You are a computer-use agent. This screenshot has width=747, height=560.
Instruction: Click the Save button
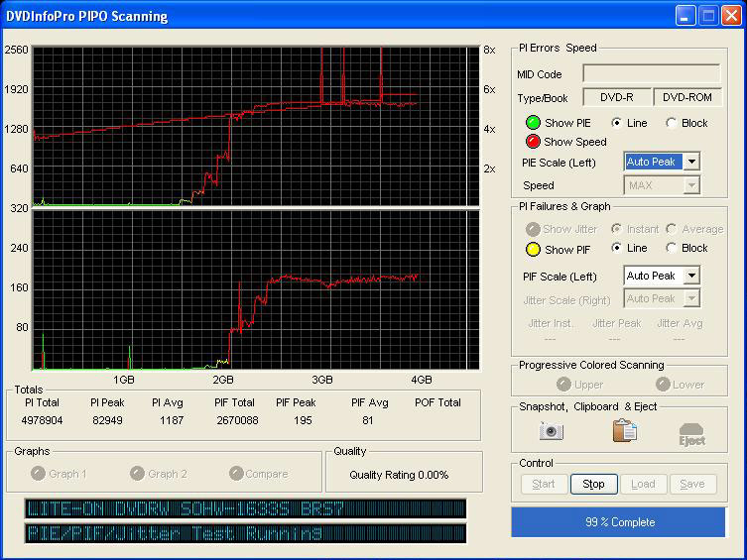(x=692, y=484)
